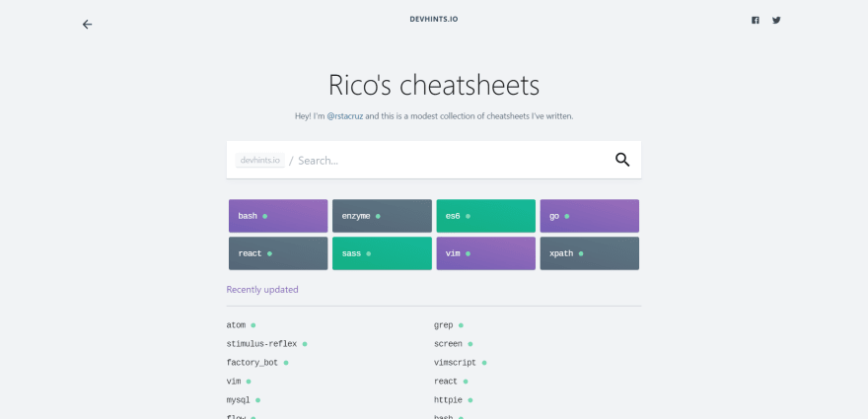This screenshot has height=419, width=868.
Task: Open the vim cheatsheet tile
Action: [486, 253]
